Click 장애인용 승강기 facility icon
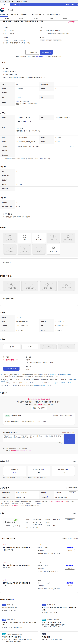This screenshot has height=644, width=78. click(x=30, y=286)
